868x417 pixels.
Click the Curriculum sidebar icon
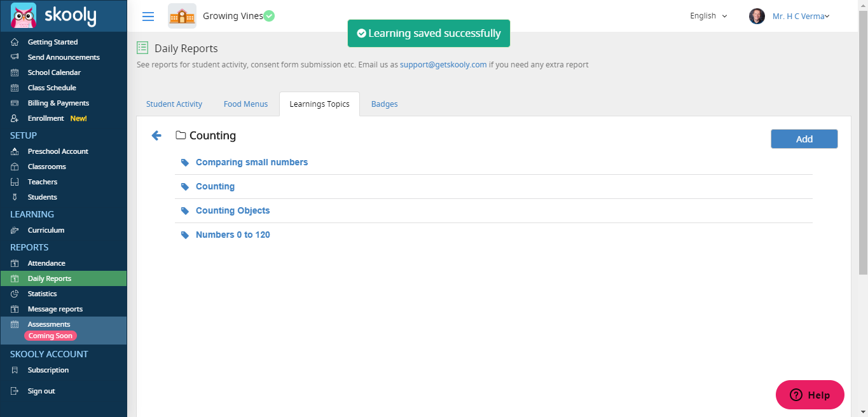[x=15, y=230]
